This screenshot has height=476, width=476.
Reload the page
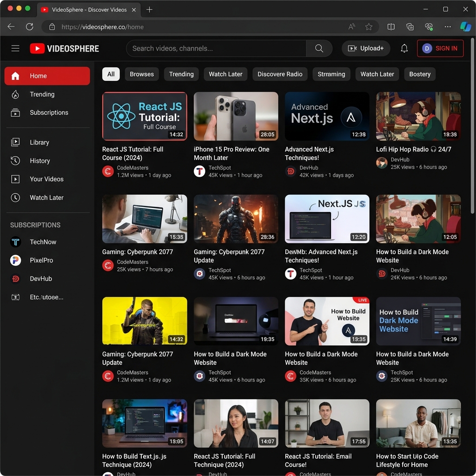29,26
